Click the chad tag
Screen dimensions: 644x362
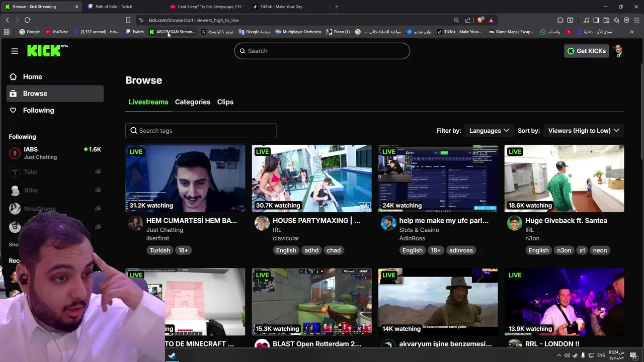pyautogui.click(x=334, y=250)
